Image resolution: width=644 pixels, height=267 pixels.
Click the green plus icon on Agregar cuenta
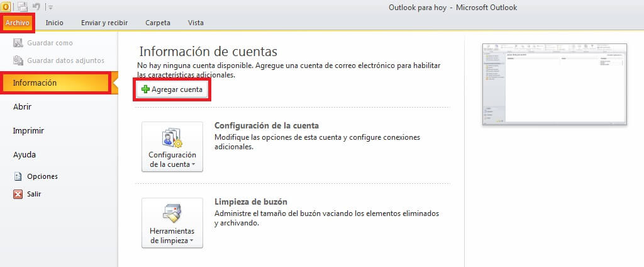(x=145, y=89)
